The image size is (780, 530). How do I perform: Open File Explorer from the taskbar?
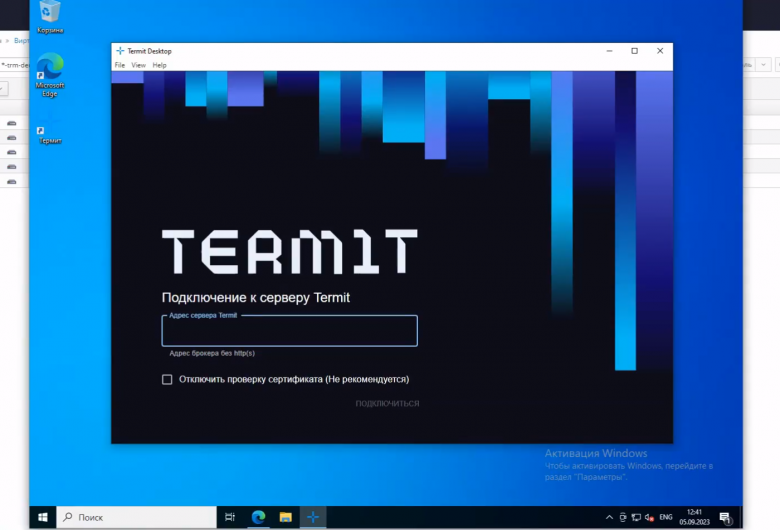[x=285, y=517]
